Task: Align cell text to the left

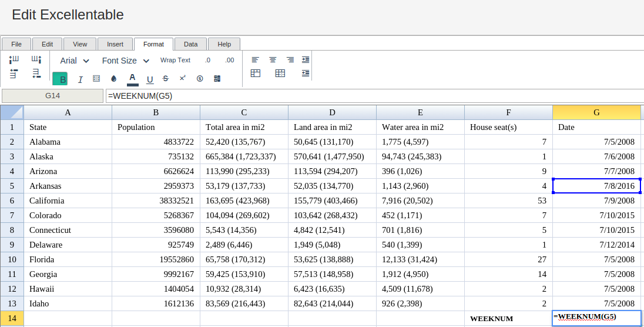Action: [256, 59]
